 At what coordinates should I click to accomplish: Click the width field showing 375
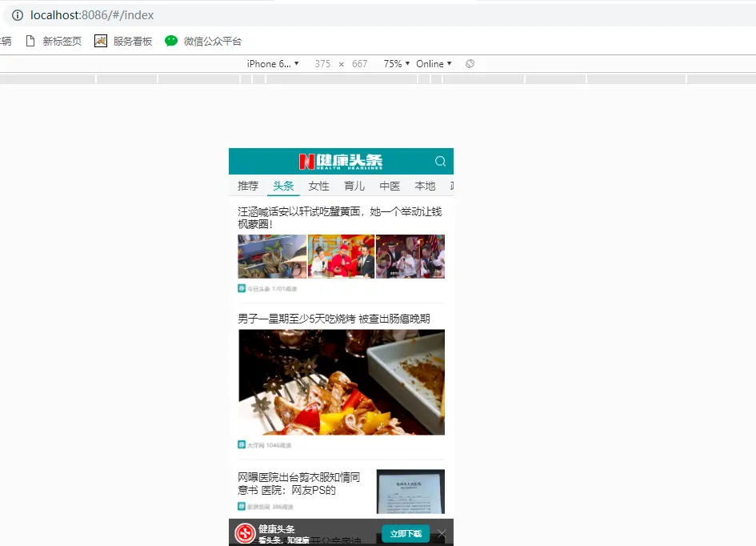322,64
